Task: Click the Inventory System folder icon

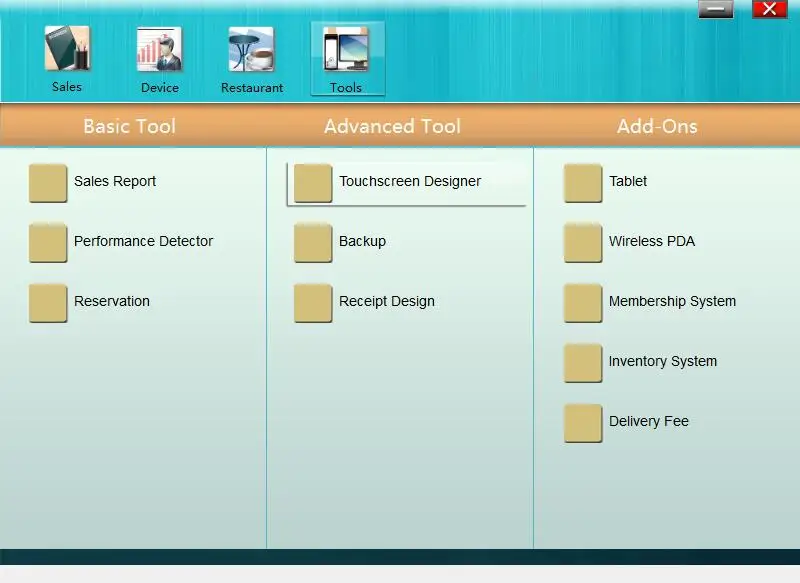Action: click(x=583, y=363)
